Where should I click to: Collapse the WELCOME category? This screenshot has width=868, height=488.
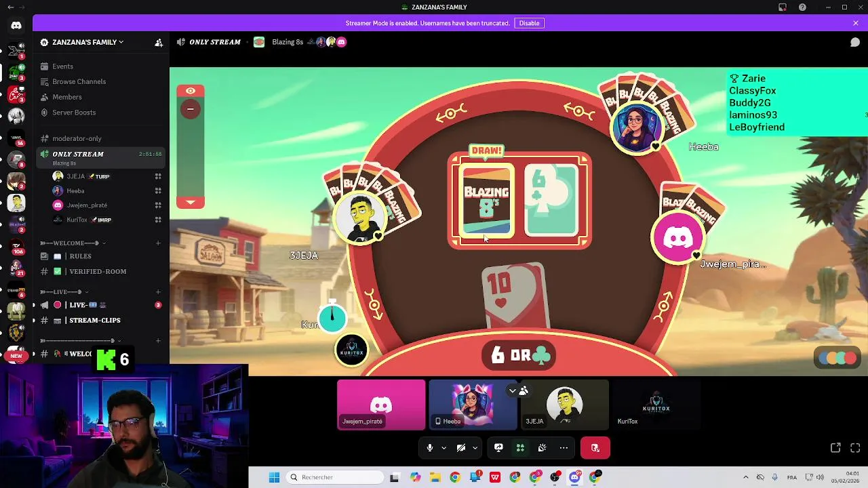(73, 243)
